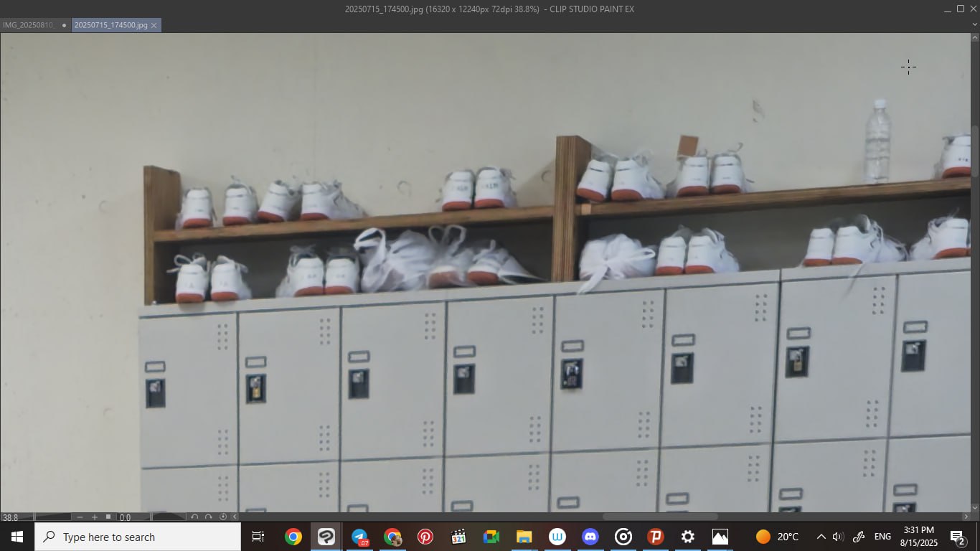Click the Windows Start button
The width and height of the screenshot is (980, 551).
17,537
